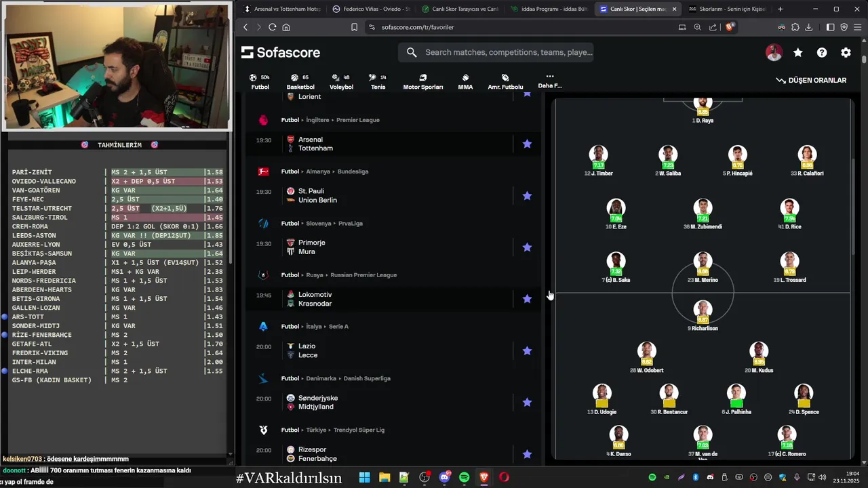This screenshot has height=488, width=868.
Task: Open the Düşen Oranlar link
Action: (811, 80)
